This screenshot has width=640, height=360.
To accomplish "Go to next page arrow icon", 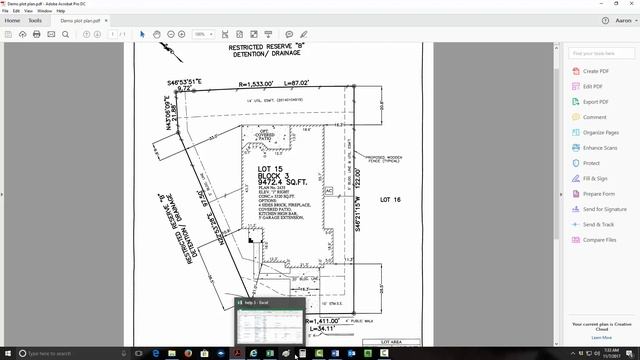I will [97, 35].
